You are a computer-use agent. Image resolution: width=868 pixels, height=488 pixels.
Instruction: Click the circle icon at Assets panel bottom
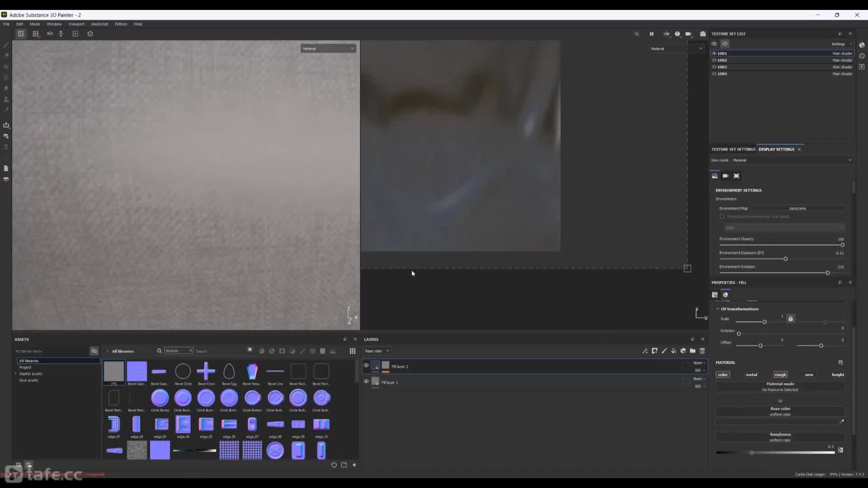334,465
